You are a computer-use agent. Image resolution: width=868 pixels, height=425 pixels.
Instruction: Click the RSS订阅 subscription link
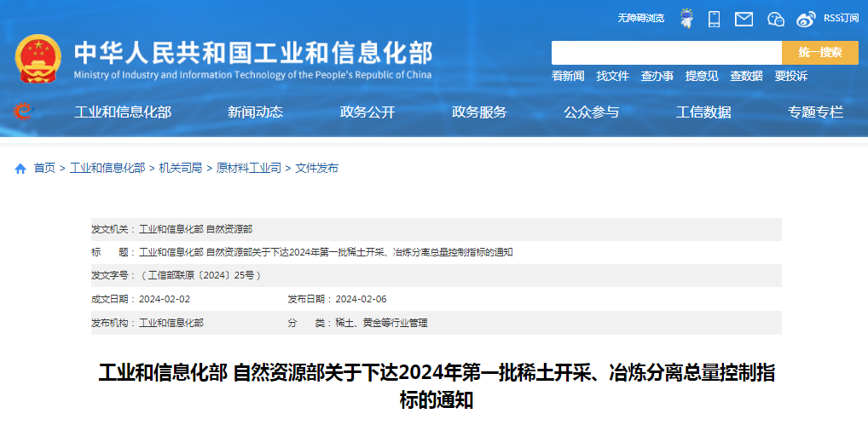pos(841,18)
